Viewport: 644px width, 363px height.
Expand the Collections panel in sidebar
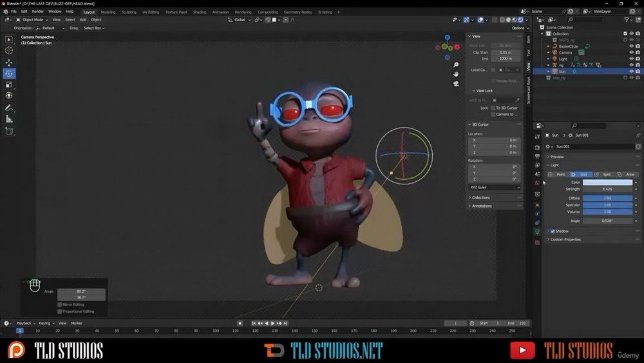click(x=479, y=198)
